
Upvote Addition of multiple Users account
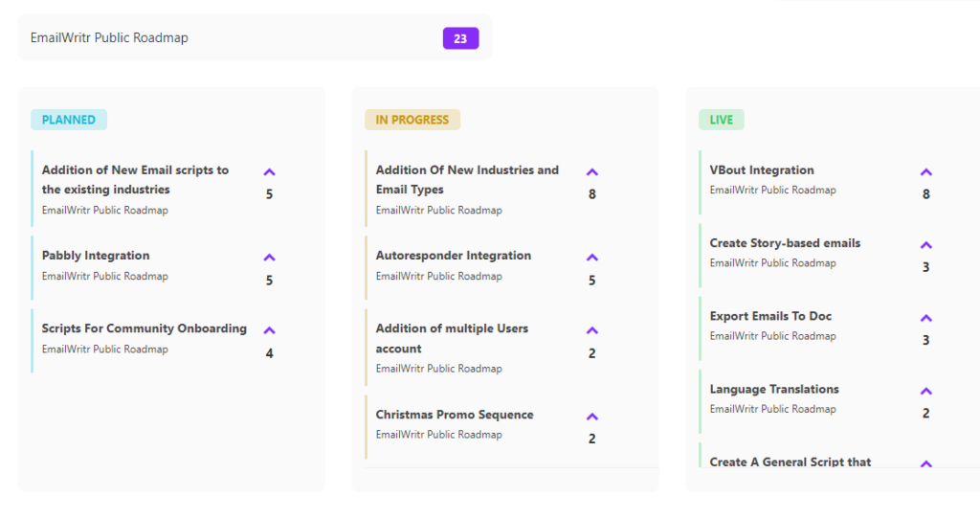tap(591, 330)
